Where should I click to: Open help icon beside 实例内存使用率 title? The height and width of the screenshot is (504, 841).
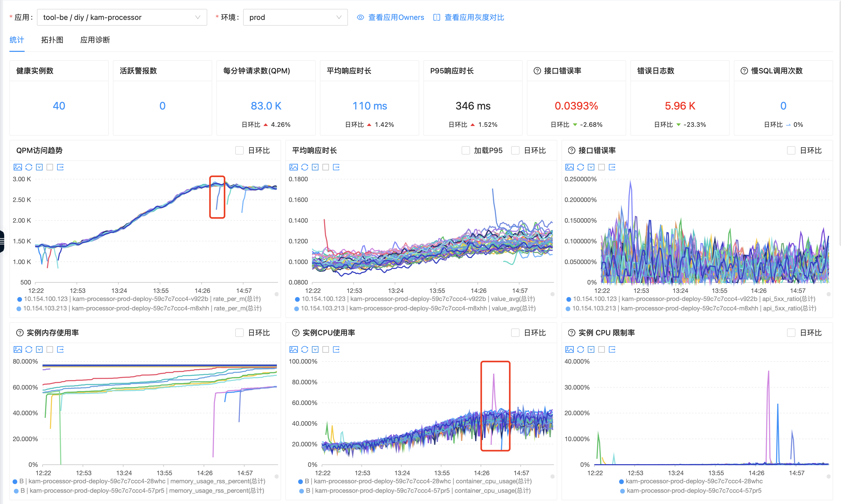[20, 333]
